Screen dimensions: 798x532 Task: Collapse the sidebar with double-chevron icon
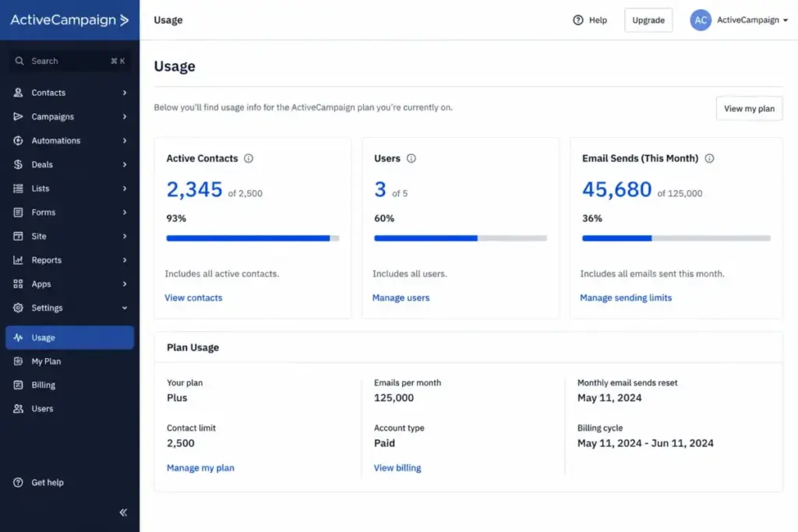point(123,513)
